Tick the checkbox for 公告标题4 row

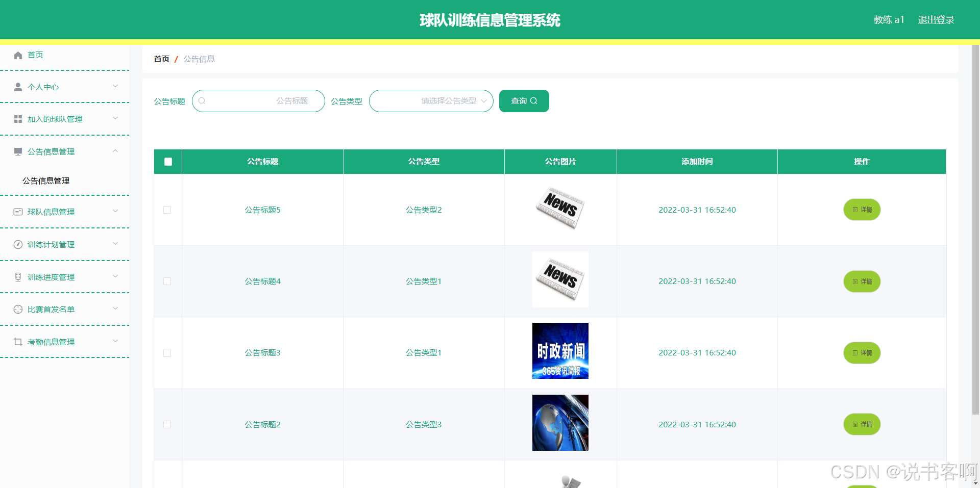coord(167,281)
